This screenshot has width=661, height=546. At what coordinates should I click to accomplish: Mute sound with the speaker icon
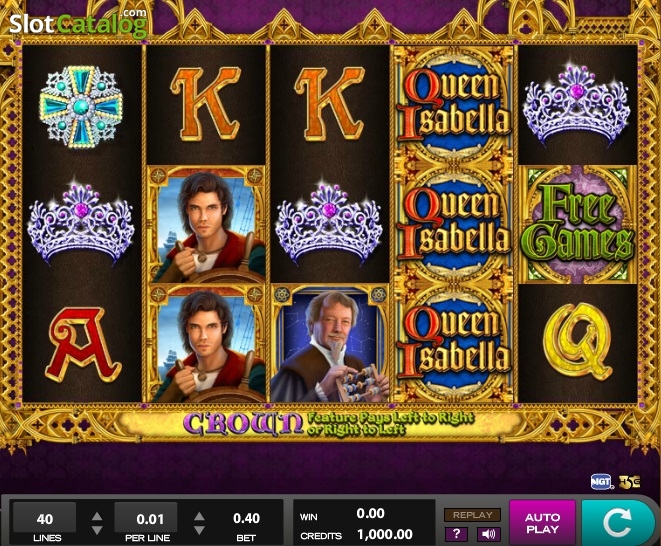[489, 534]
